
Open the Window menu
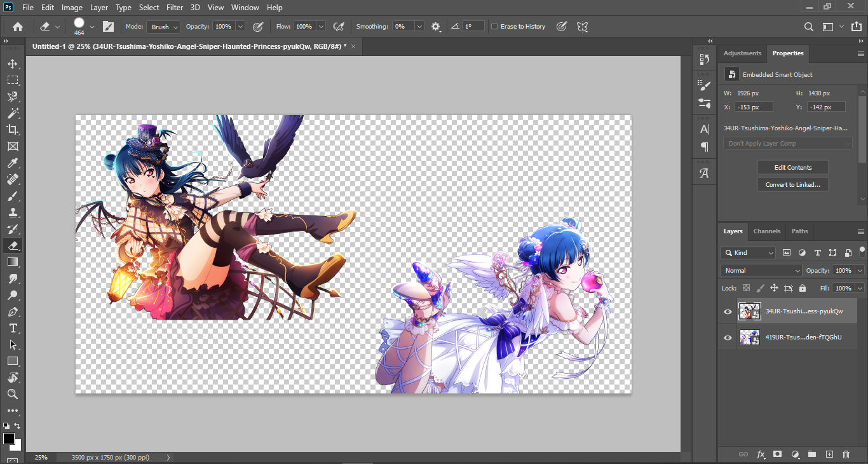pyautogui.click(x=245, y=8)
